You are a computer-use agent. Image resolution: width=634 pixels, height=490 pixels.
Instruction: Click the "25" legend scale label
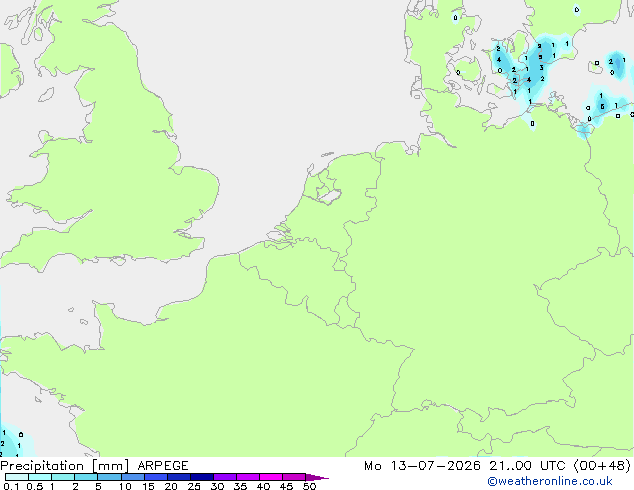[x=194, y=486]
